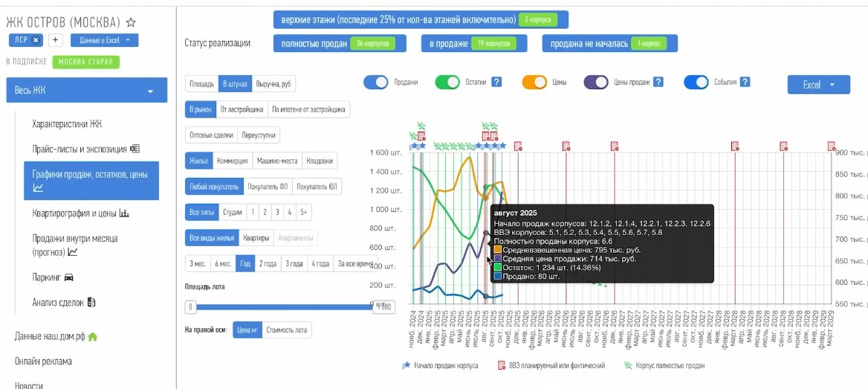Open Продажи внутри месяца (прогноз)
The height and width of the screenshot is (389, 868).
tap(75, 245)
